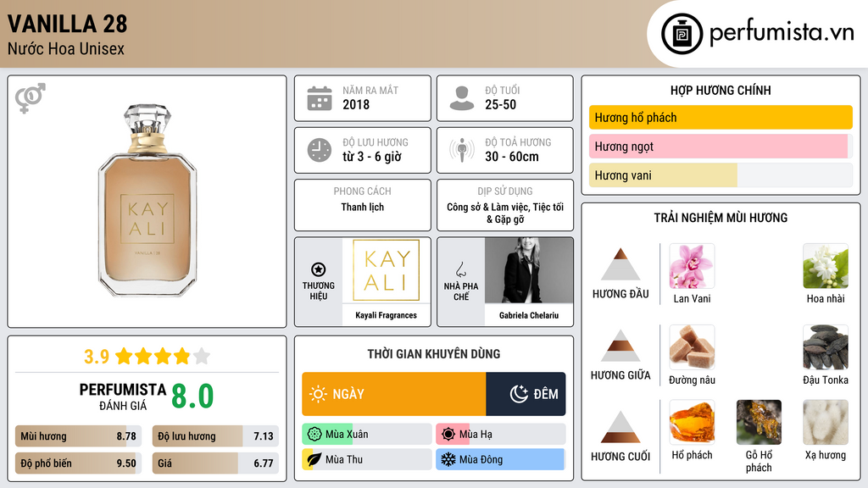Click the base notes pyramid icon
The height and width of the screenshot is (488, 868).
pyautogui.click(x=620, y=427)
